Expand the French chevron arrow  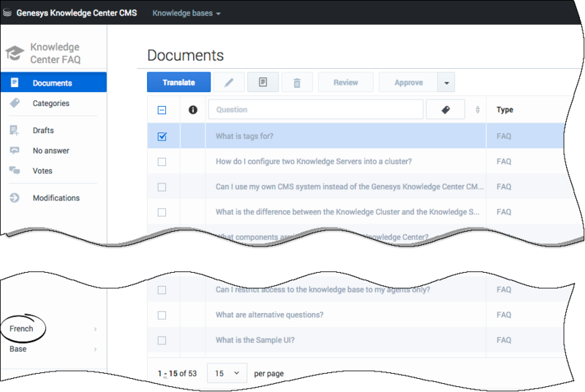click(x=95, y=329)
